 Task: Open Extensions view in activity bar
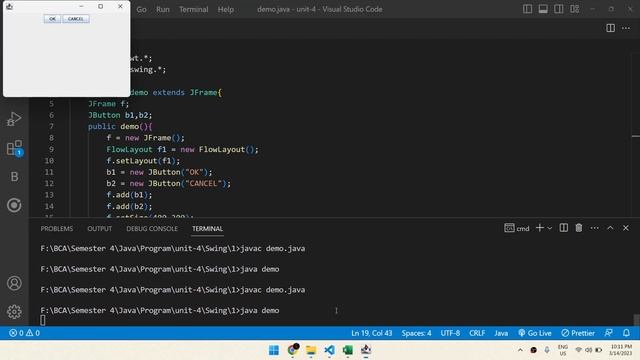(x=14, y=148)
